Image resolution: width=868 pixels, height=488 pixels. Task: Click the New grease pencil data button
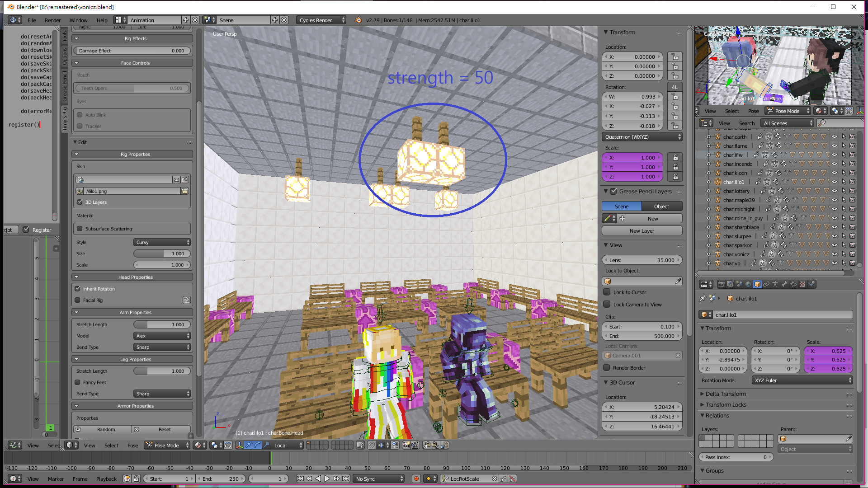[650, 219]
